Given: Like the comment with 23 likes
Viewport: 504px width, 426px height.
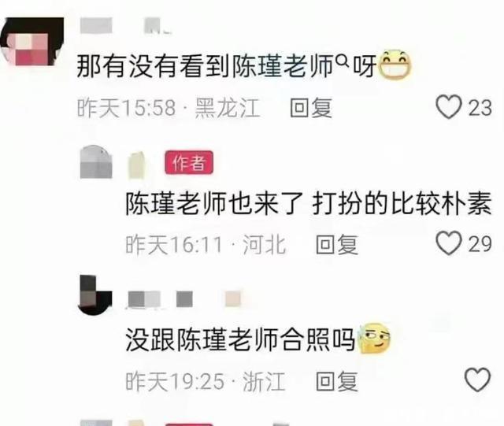Looking at the screenshot, I should tap(449, 107).
